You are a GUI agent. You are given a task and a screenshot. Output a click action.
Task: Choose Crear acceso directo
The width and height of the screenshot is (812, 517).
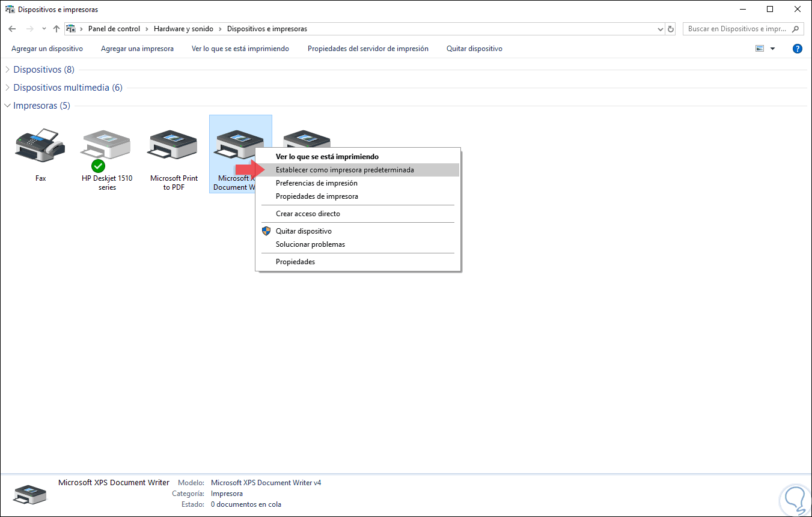click(x=358, y=214)
